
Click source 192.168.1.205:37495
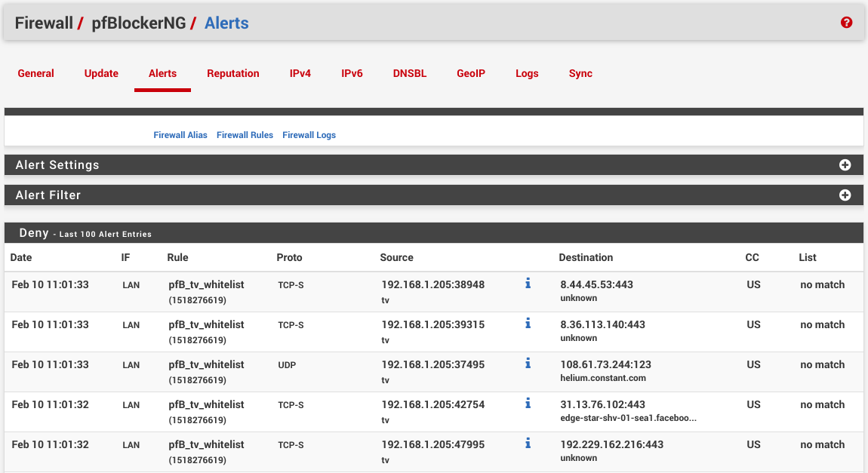click(433, 364)
